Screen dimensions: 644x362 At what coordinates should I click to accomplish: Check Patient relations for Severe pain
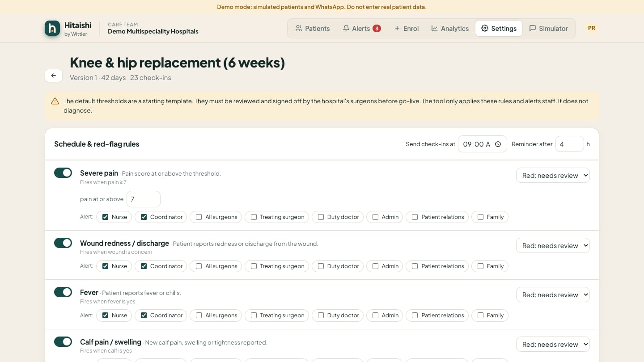pyautogui.click(x=415, y=217)
